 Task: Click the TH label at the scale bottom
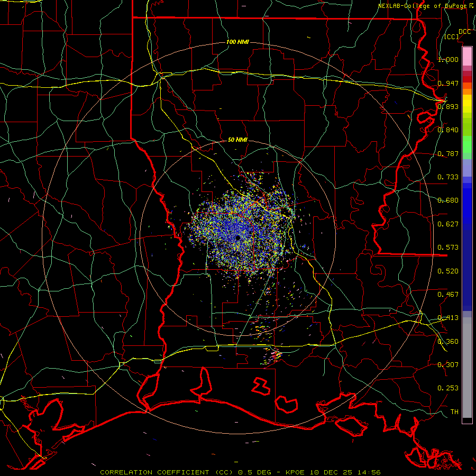click(x=454, y=411)
